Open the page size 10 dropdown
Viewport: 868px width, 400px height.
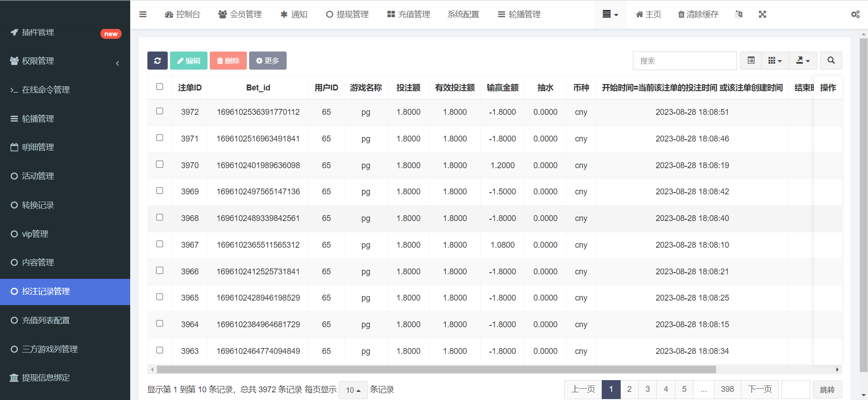[353, 390]
